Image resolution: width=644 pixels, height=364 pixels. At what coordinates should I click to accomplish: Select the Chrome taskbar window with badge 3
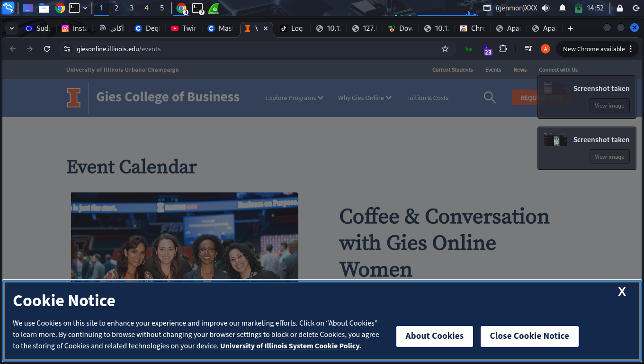(x=182, y=8)
